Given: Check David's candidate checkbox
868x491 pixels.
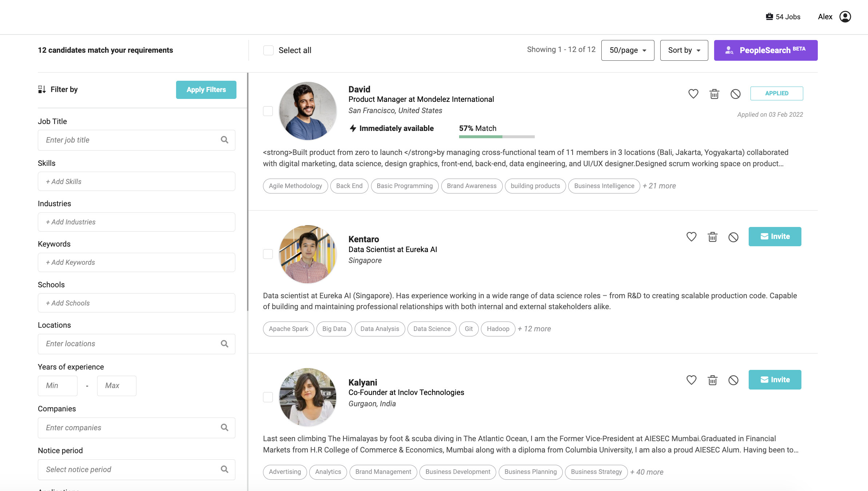Looking at the screenshot, I should [268, 111].
